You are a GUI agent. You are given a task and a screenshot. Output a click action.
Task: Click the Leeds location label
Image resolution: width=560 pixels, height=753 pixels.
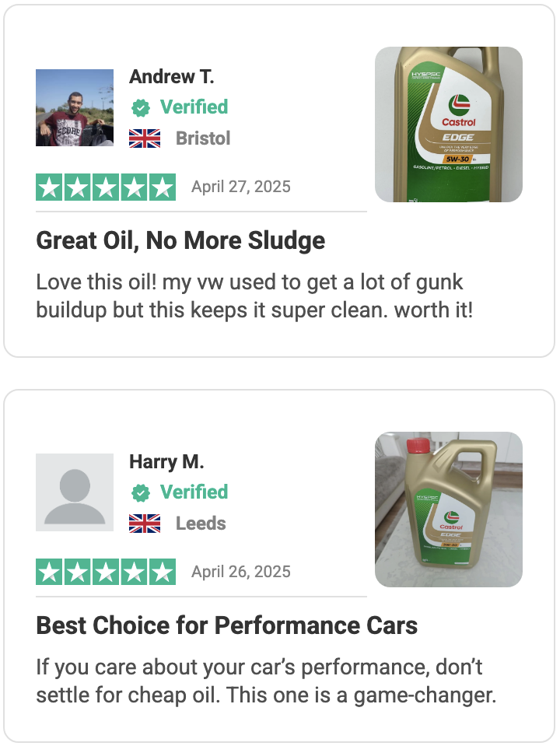(201, 524)
